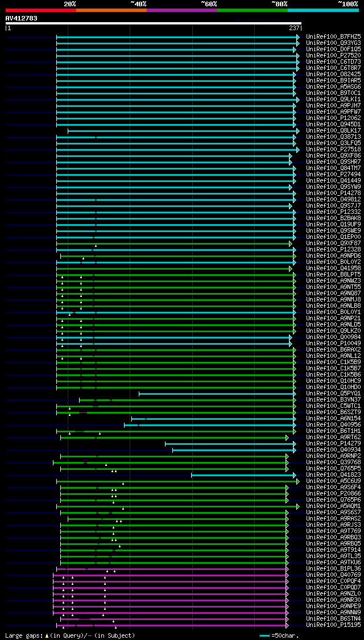Click the UniRef100_Q41958 label
The height and width of the screenshot is (640, 364).
pos(333,269)
